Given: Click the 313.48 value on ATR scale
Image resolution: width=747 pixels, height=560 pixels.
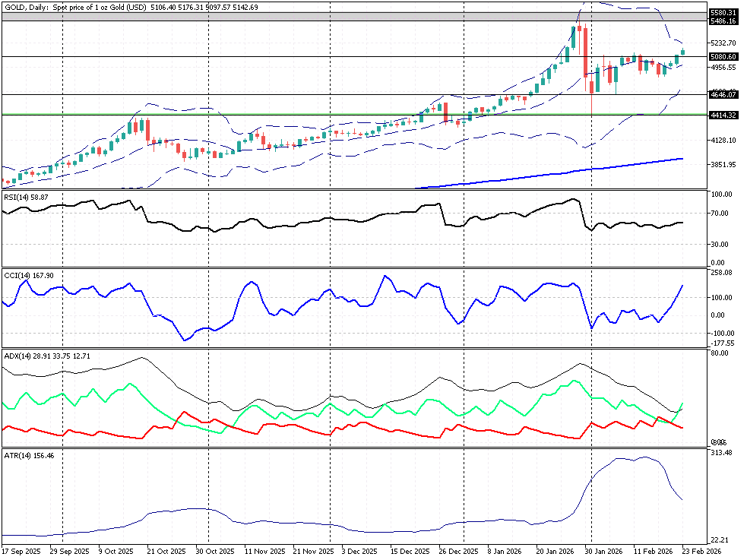Looking at the screenshot, I should click(x=721, y=453).
